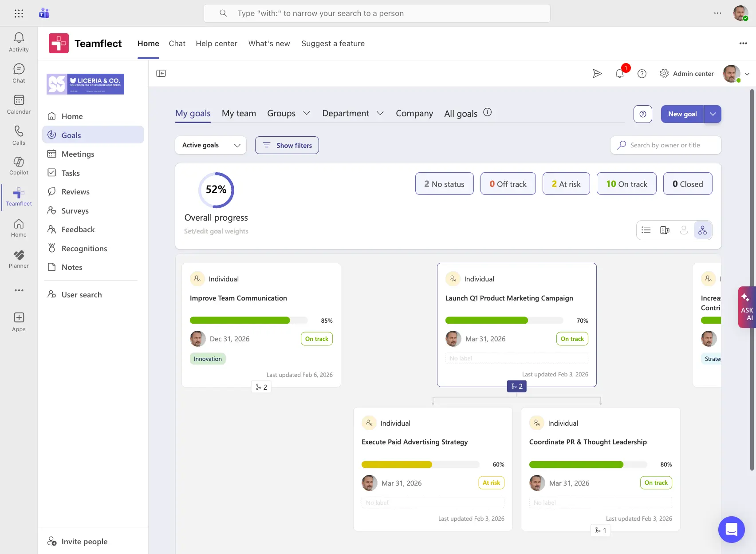The height and width of the screenshot is (554, 756).
Task: Click the New goal button
Action: tap(682, 114)
